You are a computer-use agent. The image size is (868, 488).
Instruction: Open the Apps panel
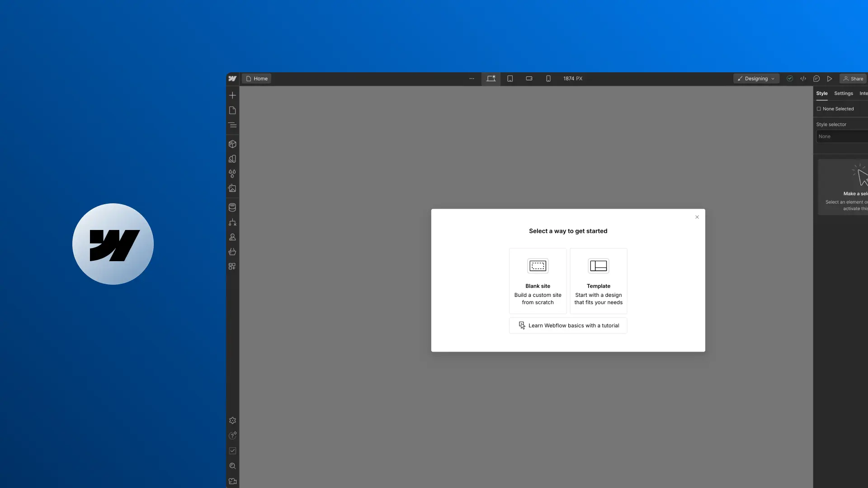232,267
